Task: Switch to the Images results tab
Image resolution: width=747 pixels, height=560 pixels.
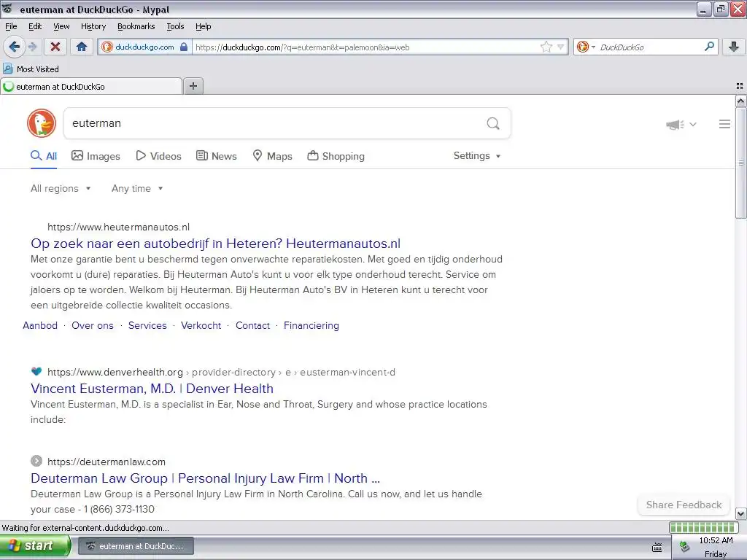Action: coord(96,156)
